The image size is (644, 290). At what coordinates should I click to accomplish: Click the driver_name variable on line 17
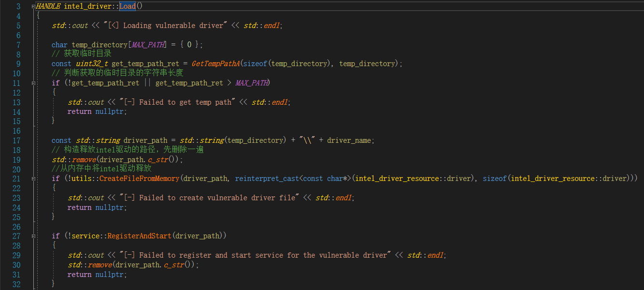[349, 140]
